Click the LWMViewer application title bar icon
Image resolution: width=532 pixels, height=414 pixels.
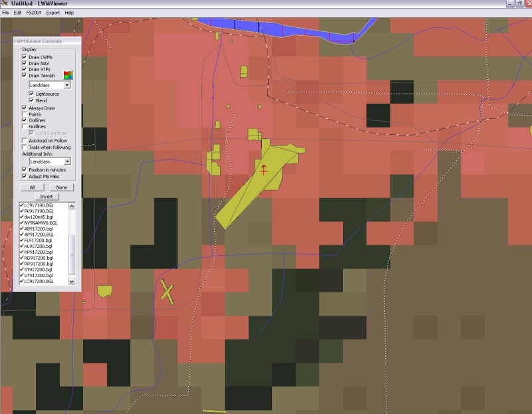click(x=5, y=4)
